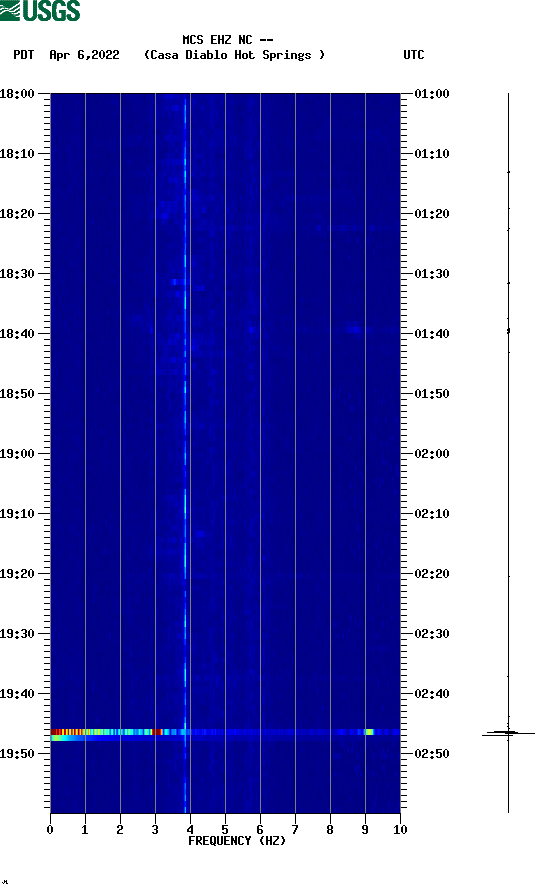Click the 01:40 UTC time label
Image resolution: width=552 pixels, height=893 pixels.
click(432, 334)
